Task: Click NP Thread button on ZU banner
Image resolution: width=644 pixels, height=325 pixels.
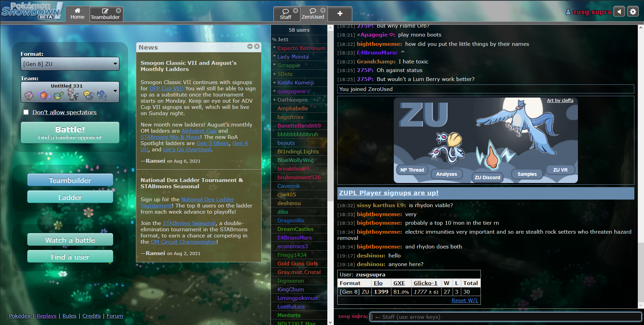Action: pos(412,170)
